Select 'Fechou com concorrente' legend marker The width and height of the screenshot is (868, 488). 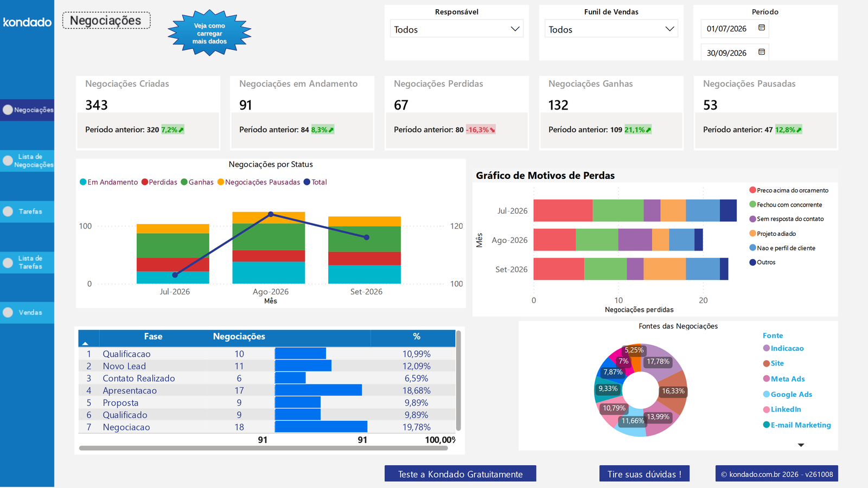click(752, 204)
